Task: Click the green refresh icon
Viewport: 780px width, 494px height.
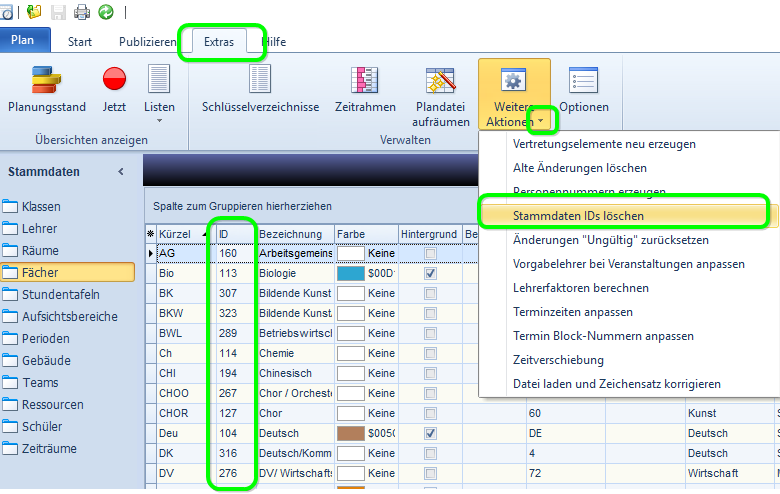Action: [106, 11]
